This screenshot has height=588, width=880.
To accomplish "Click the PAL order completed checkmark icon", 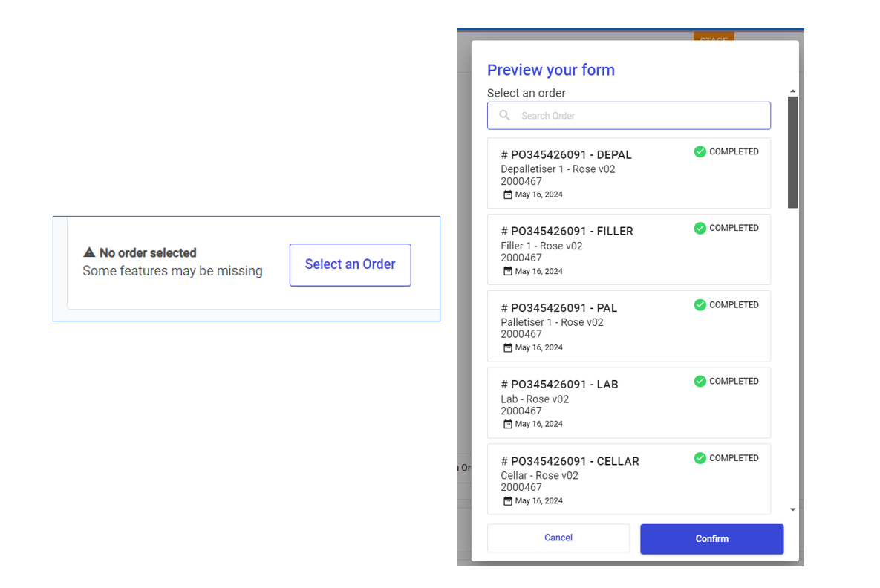I will pos(700,305).
